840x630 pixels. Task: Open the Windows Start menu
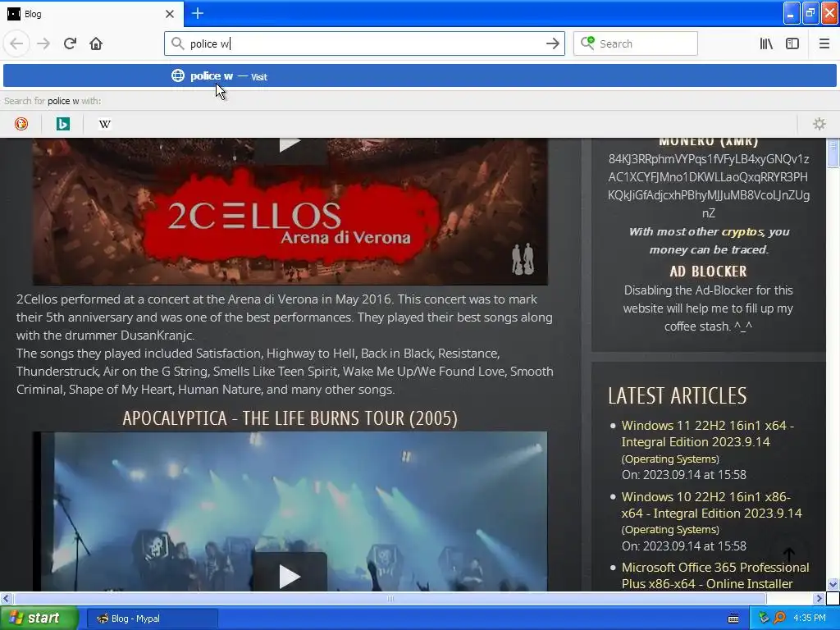(39, 619)
